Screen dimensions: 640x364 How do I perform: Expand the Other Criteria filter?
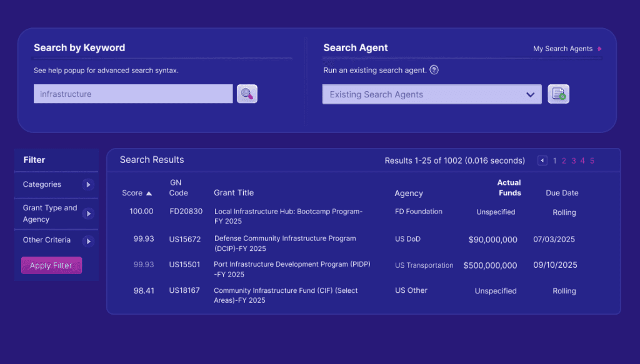pos(88,240)
